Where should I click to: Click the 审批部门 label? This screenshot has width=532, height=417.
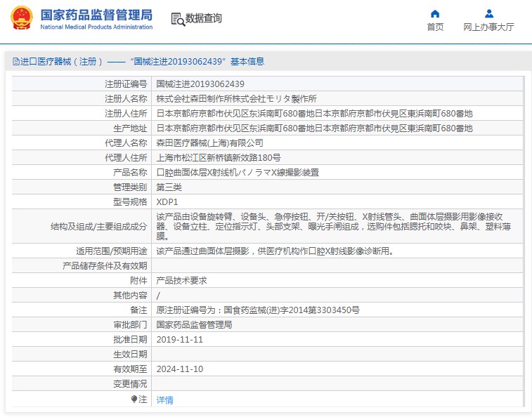(x=130, y=325)
